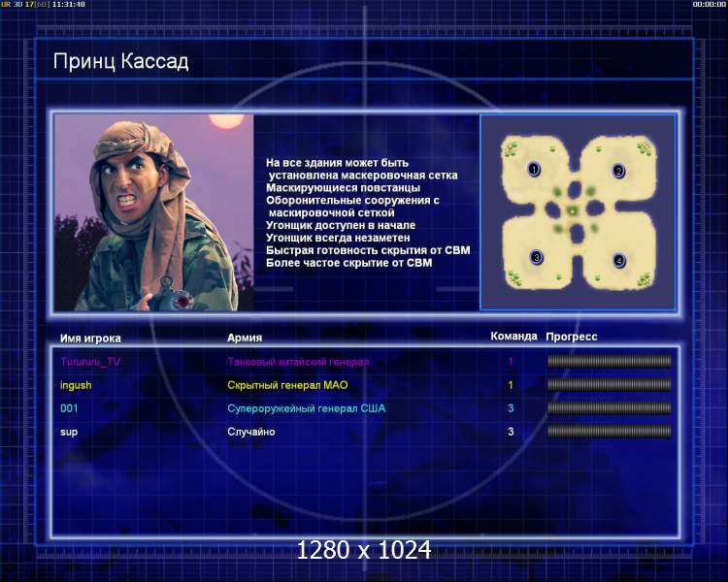Click team number for player 001

[x=511, y=408]
